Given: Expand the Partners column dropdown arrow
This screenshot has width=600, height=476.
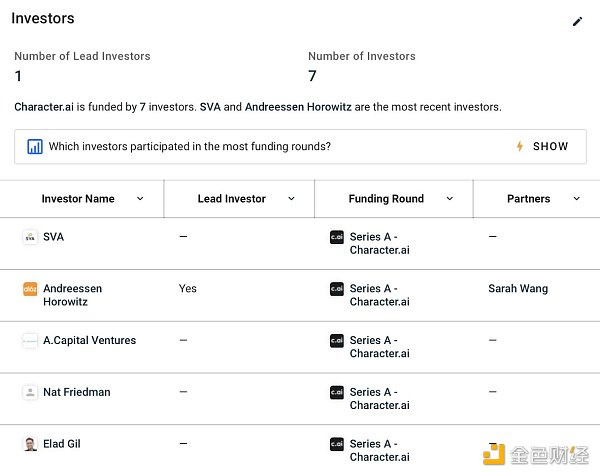Looking at the screenshot, I should (577, 199).
